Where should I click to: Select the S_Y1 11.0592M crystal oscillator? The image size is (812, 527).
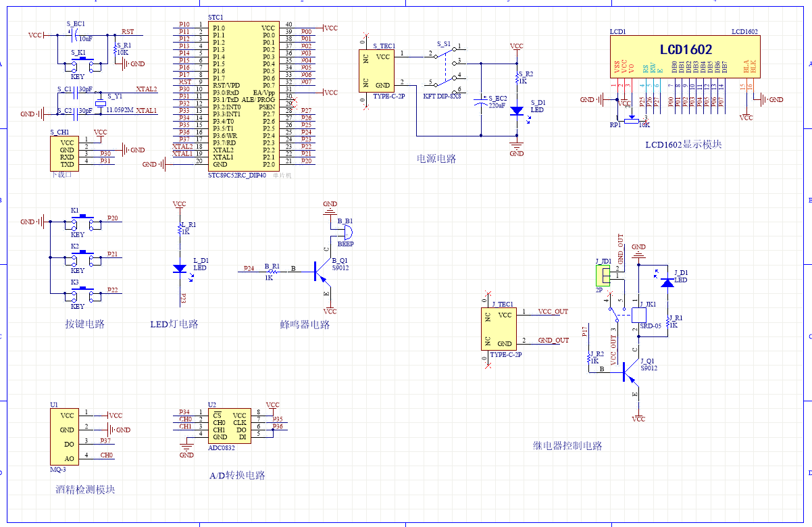(101, 103)
